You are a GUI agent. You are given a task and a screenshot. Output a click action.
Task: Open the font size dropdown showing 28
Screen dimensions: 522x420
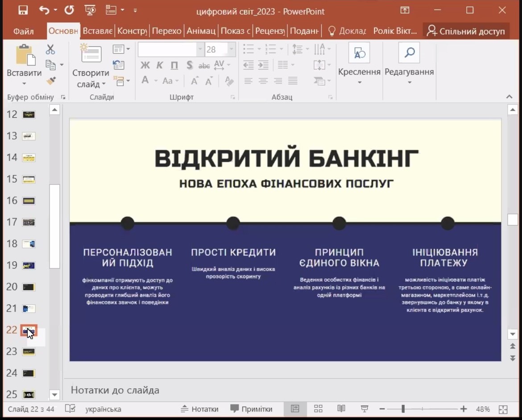tap(232, 49)
